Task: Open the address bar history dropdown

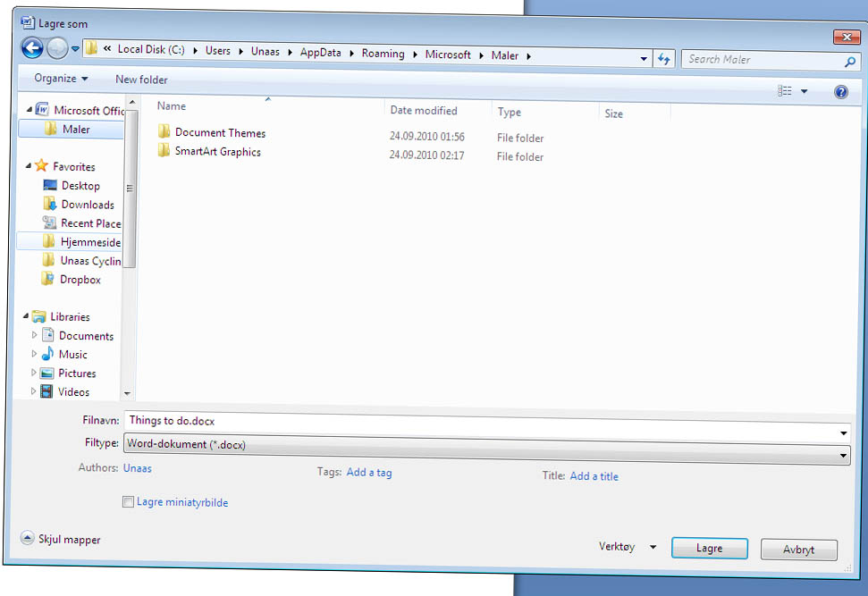Action: [x=644, y=58]
